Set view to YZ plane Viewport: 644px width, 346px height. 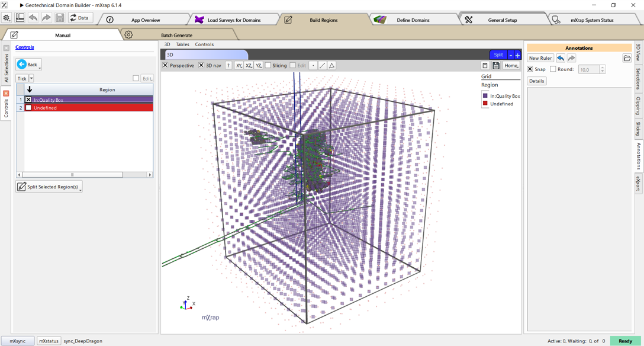258,65
